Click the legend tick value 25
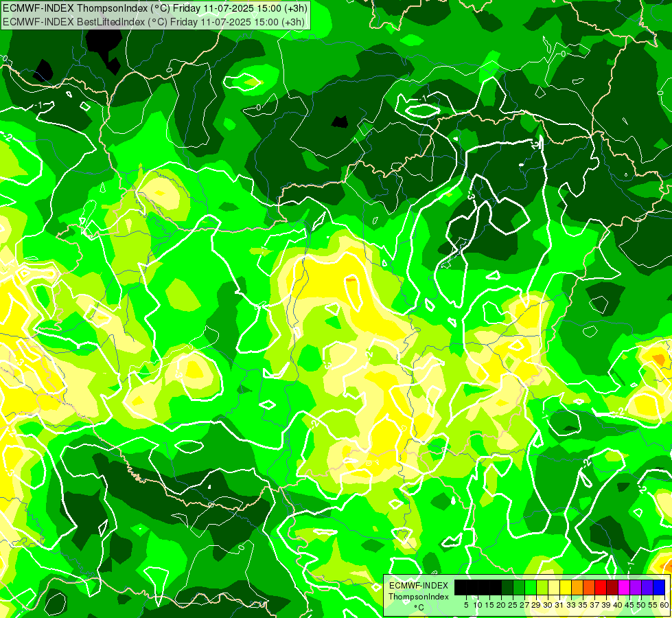The height and width of the screenshot is (618, 672). 513,605
